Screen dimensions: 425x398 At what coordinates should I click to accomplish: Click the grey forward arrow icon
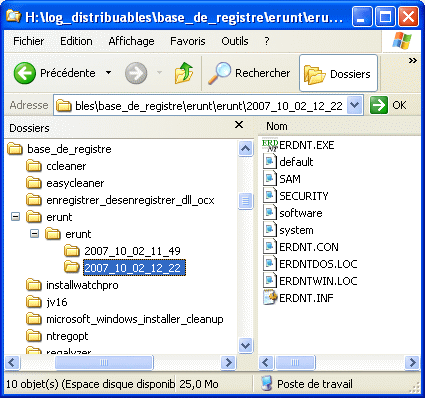(136, 73)
